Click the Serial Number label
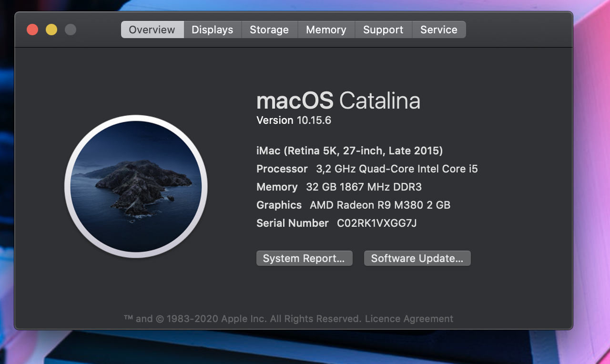The image size is (610, 364). click(293, 223)
